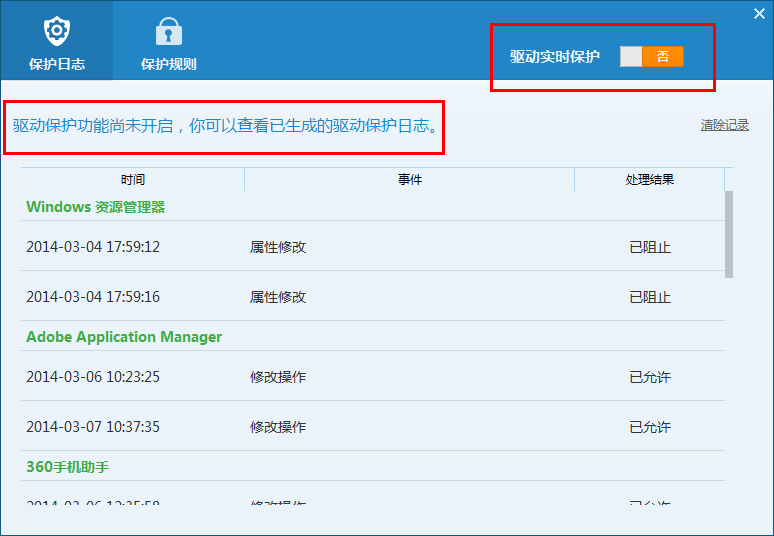774x536 pixels.
Task: Click the log list scrollbar thumb
Action: tap(729, 234)
